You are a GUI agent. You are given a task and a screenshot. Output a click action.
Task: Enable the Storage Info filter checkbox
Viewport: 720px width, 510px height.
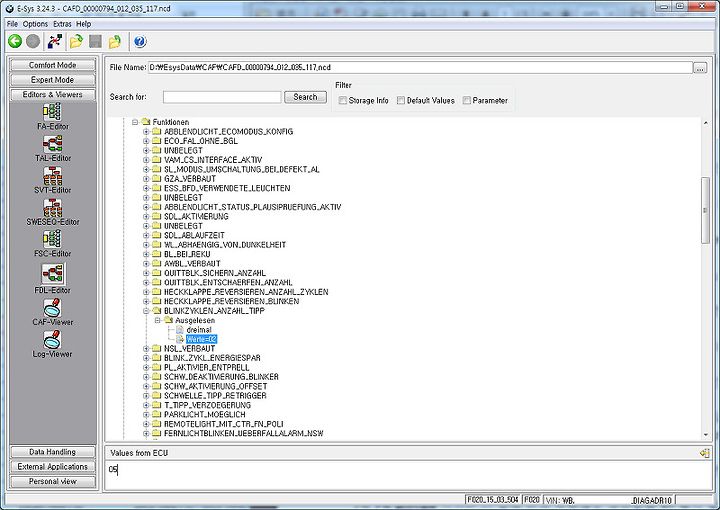click(343, 100)
